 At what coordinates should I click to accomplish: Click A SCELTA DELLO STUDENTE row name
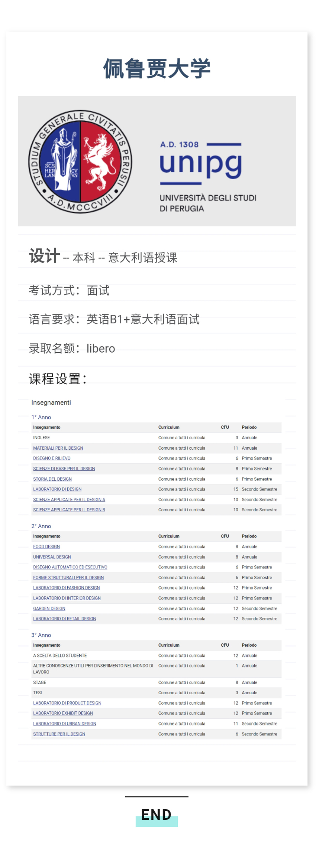[60, 656]
